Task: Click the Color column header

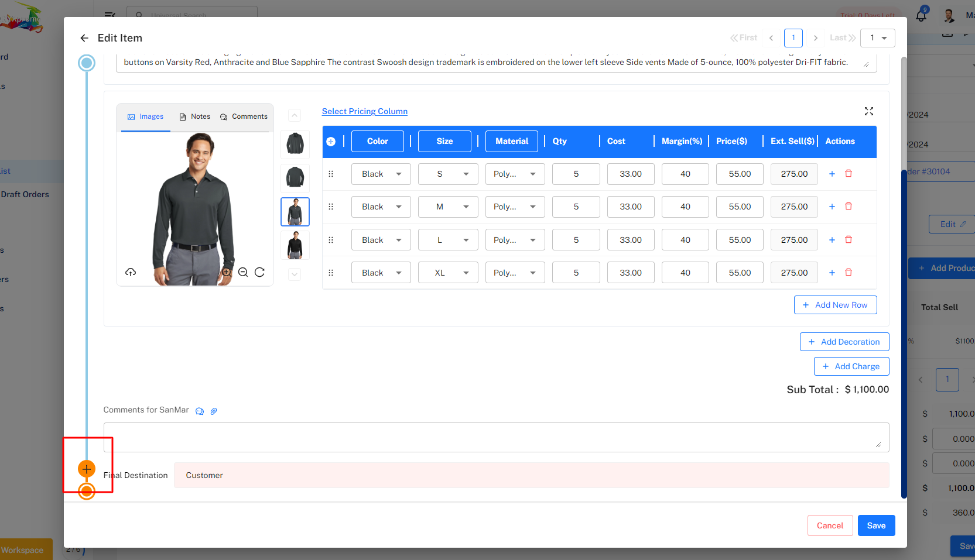Action: click(378, 142)
